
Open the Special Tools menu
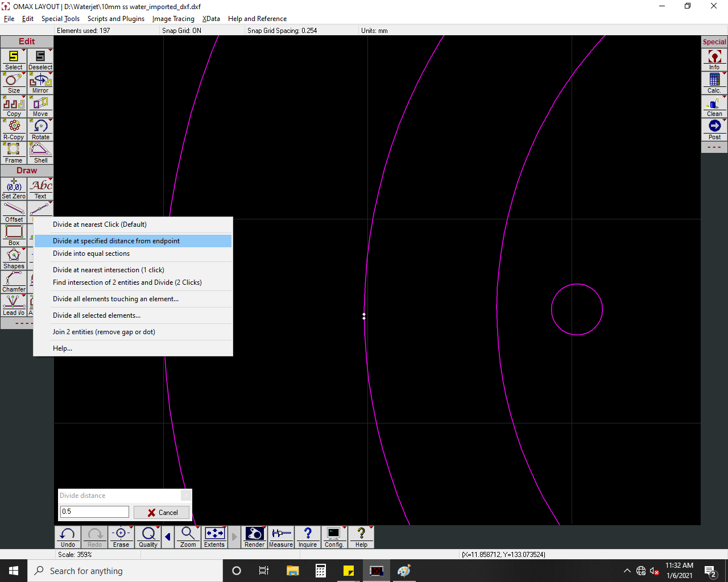60,19
